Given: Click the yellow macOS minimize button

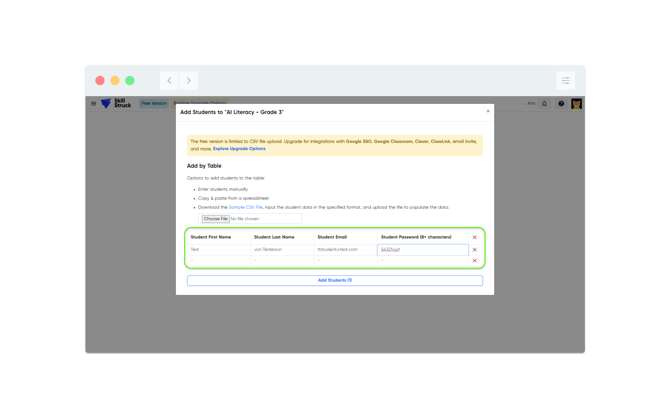Looking at the screenshot, I should click(115, 80).
